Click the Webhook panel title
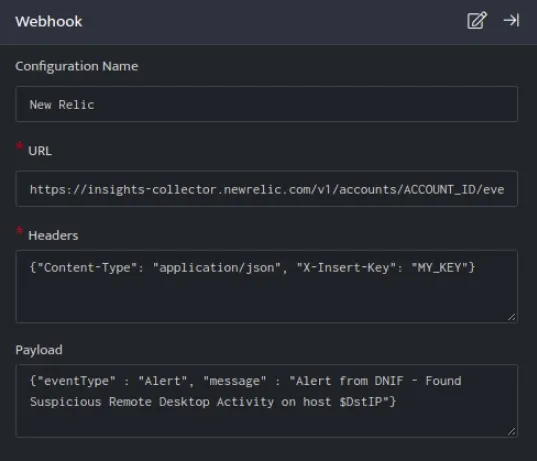 (49, 21)
